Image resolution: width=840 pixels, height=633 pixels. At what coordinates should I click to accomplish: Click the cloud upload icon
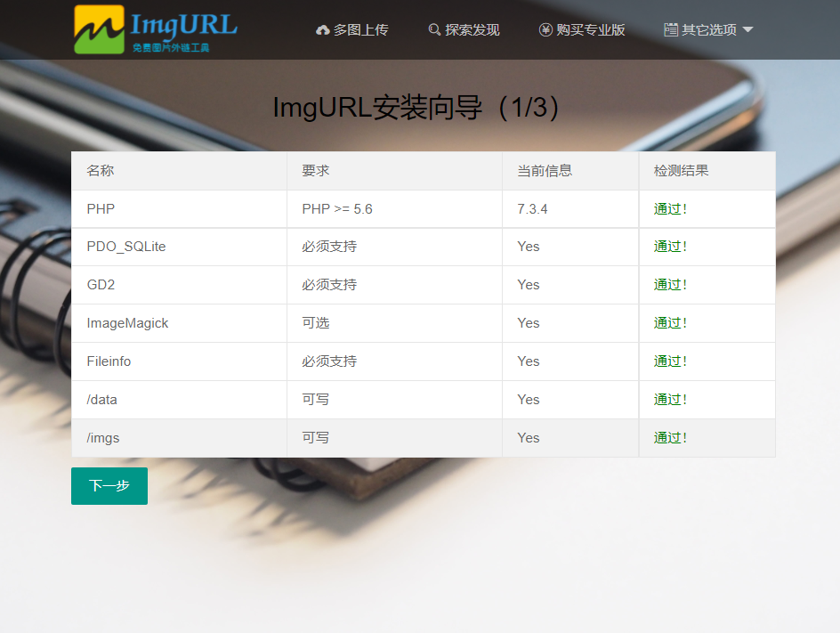(322, 30)
